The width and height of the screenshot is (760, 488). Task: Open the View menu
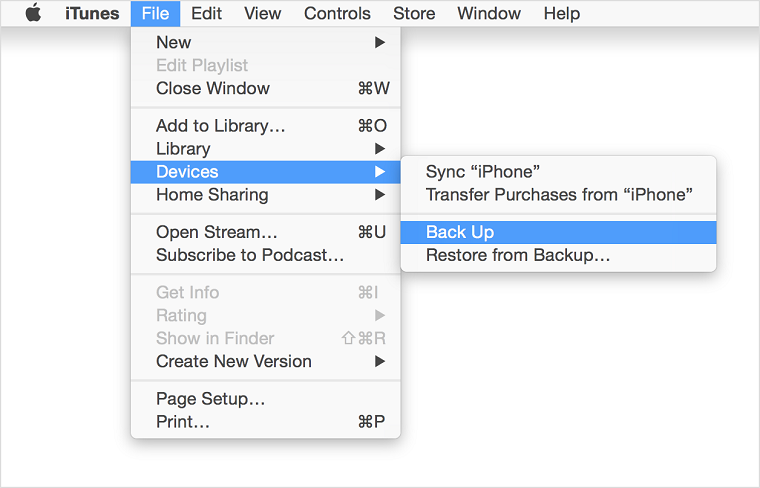tap(263, 14)
